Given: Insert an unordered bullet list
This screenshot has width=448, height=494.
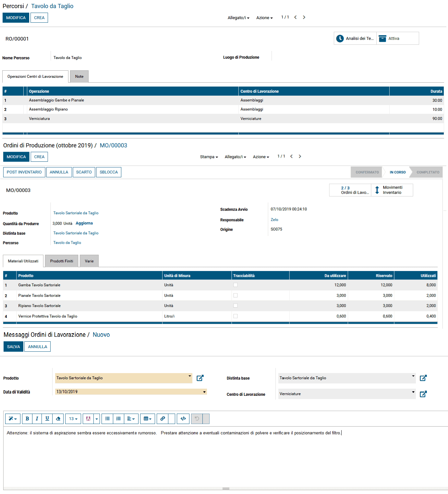Looking at the screenshot, I should (107, 419).
